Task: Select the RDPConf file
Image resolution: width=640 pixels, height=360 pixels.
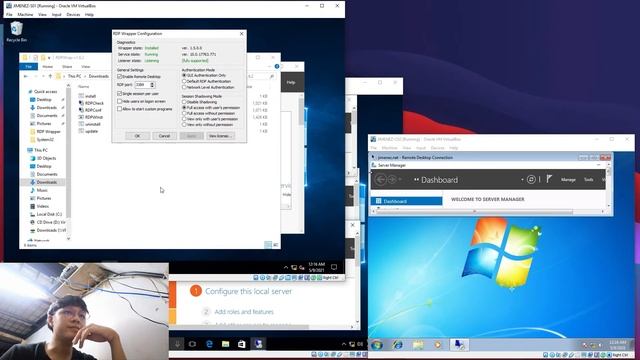Action: [93, 110]
